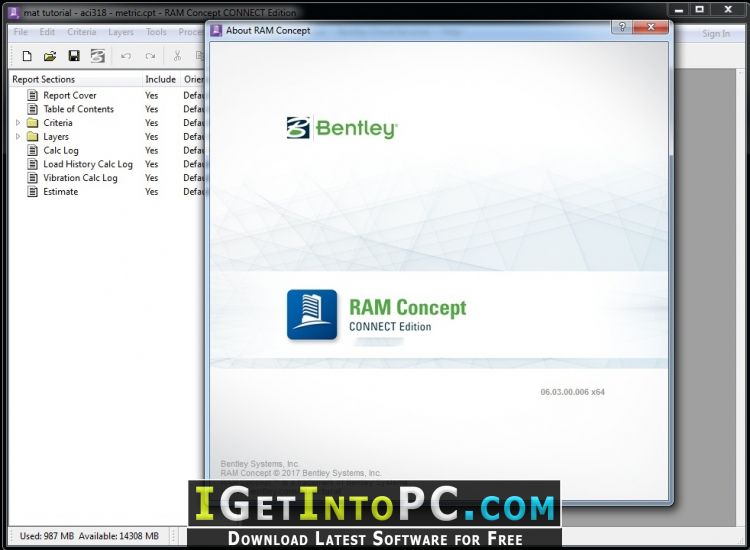Redo the action in the toolbar
Screen dimensions: 750x550
[x=150, y=56]
